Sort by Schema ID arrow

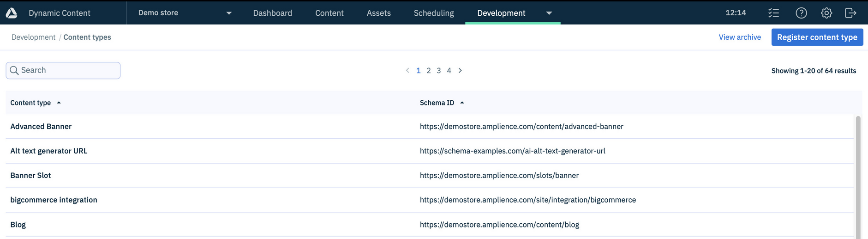point(462,103)
